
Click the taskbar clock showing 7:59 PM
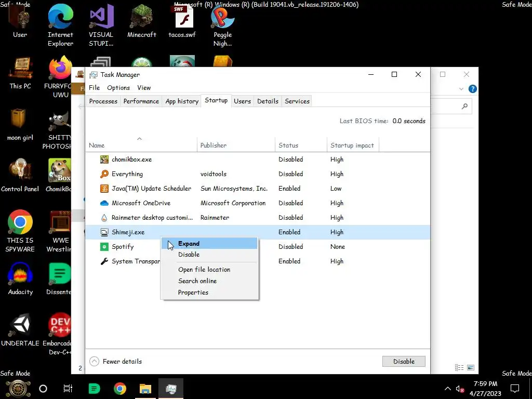pos(485,389)
